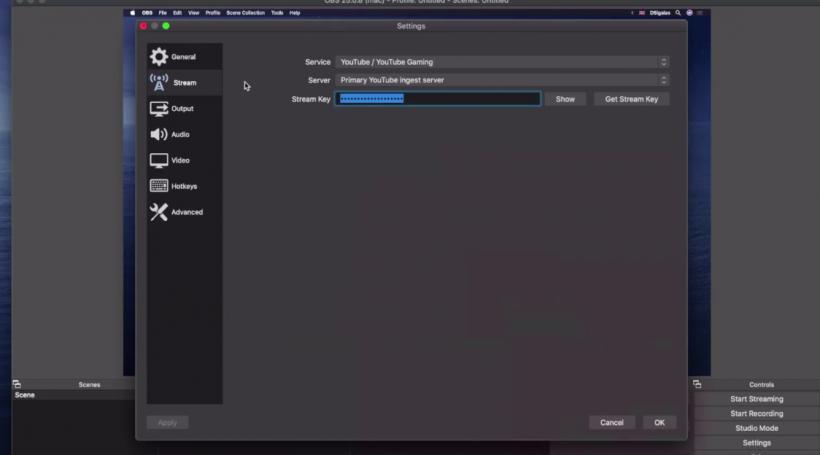This screenshot has width=820, height=455.
Task: Click Start Streaming in Controls
Action: click(756, 399)
